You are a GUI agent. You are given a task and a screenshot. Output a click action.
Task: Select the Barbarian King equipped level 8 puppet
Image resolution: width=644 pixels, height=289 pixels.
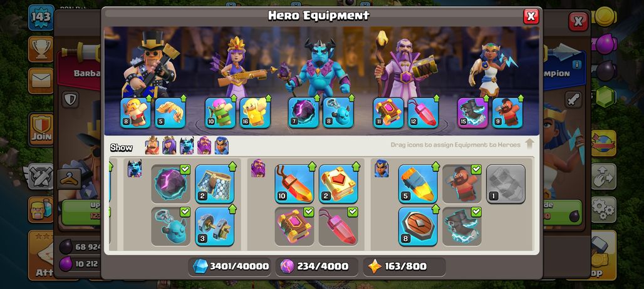135,113
